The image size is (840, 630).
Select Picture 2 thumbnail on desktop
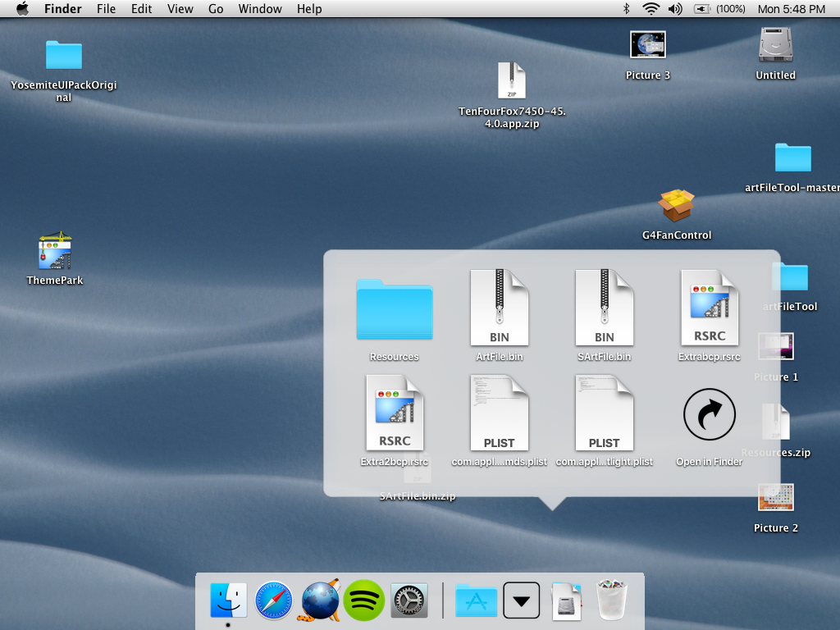[776, 498]
